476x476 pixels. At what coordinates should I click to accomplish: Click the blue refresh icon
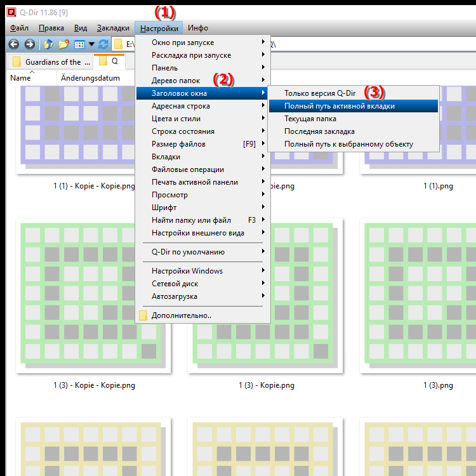[103, 44]
